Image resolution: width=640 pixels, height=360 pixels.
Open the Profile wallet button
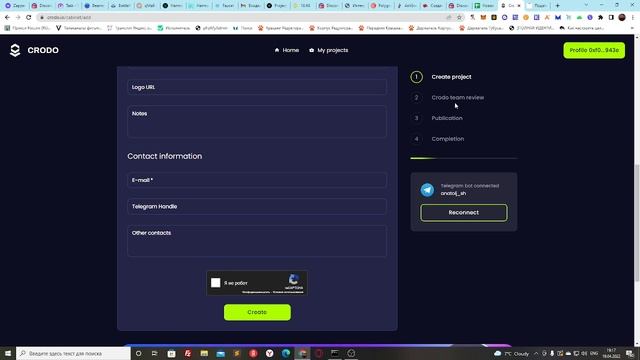[594, 50]
